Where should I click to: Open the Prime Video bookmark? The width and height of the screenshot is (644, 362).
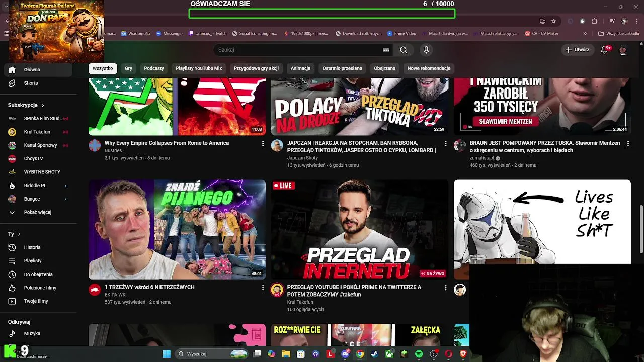coord(401,34)
